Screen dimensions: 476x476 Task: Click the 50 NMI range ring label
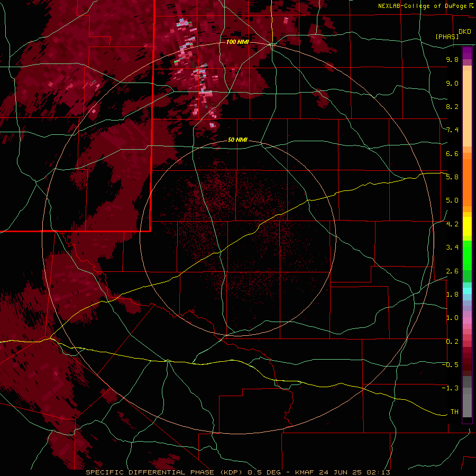237,140
